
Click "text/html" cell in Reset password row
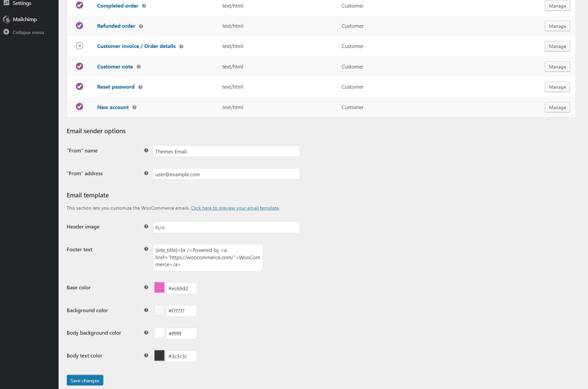(233, 87)
